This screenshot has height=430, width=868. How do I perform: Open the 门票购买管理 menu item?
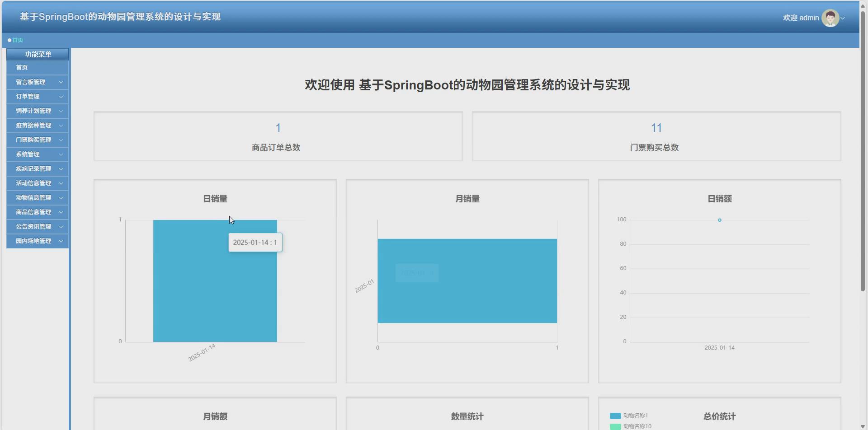click(x=38, y=140)
